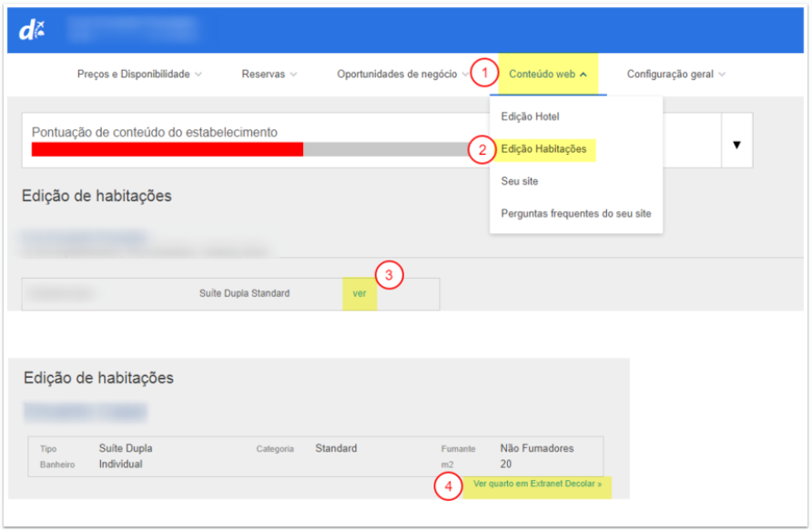
Task: Click the red circled number 2 marker
Action: point(482,148)
